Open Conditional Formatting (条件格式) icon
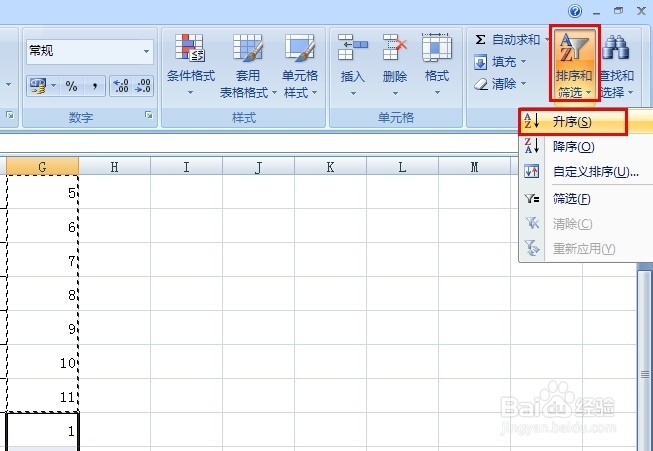 189,47
